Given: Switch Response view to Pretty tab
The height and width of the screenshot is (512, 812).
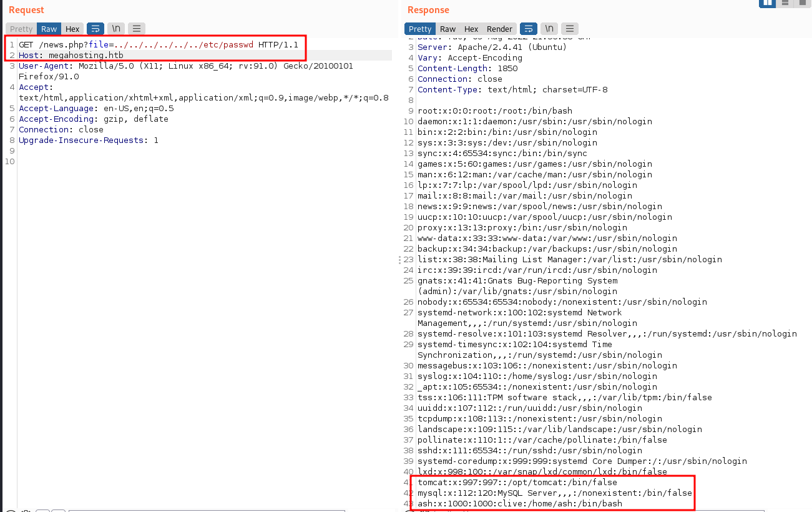Looking at the screenshot, I should [420, 29].
